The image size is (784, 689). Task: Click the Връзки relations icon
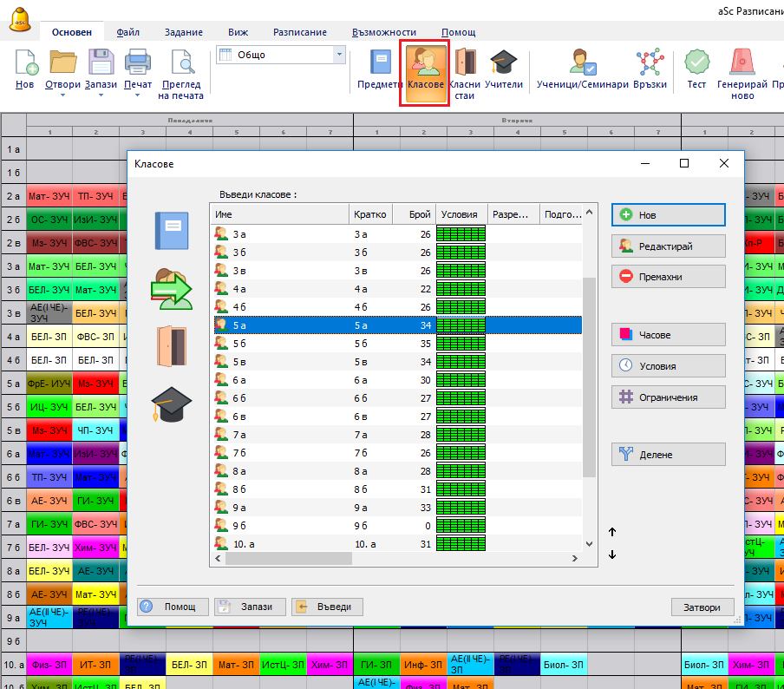tap(650, 69)
